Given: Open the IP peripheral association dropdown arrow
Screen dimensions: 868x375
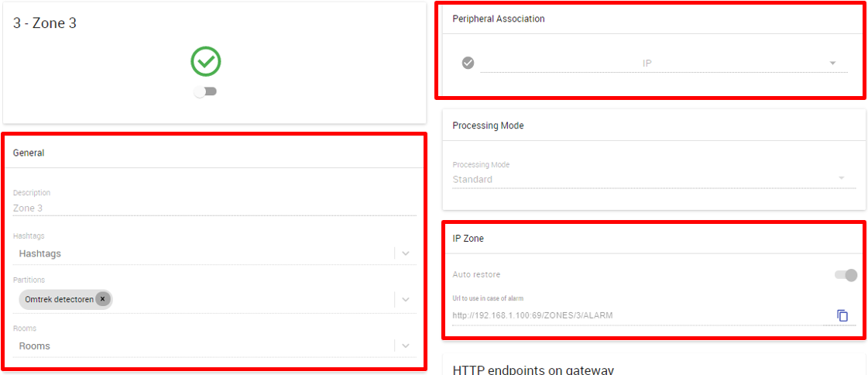Looking at the screenshot, I should (832, 64).
